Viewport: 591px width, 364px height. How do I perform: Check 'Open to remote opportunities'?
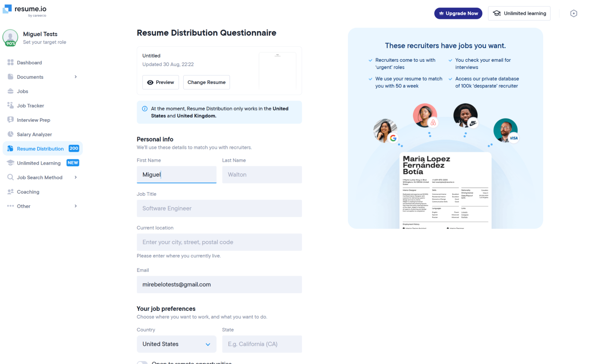(143, 363)
